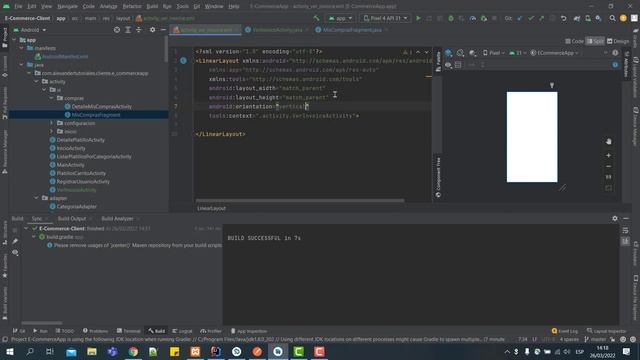The width and height of the screenshot is (640, 360).
Task: Switch editor to Code view mode
Action: pos(575,41)
